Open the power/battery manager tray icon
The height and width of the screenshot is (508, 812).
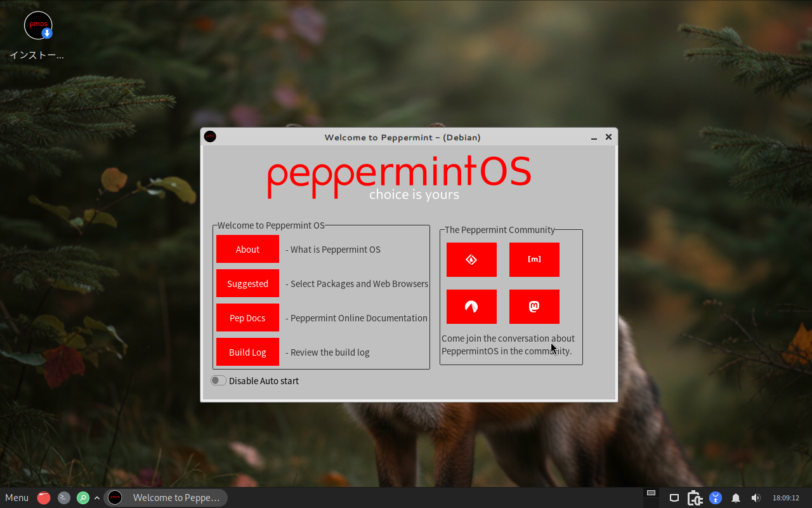point(695,498)
